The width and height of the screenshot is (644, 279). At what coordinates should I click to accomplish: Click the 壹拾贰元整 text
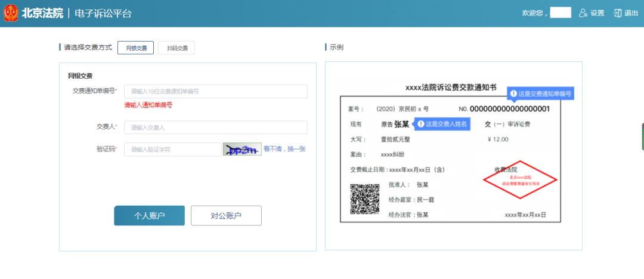(x=395, y=139)
